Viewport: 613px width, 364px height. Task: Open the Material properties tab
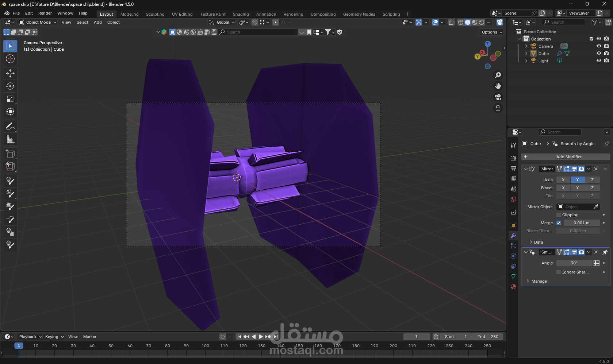pyautogui.click(x=513, y=287)
